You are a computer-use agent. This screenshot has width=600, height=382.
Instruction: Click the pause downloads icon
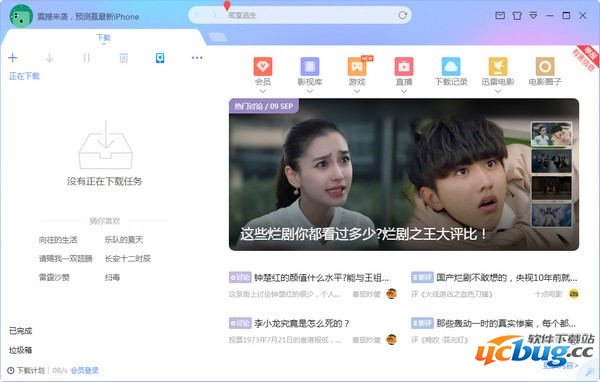[x=86, y=58]
